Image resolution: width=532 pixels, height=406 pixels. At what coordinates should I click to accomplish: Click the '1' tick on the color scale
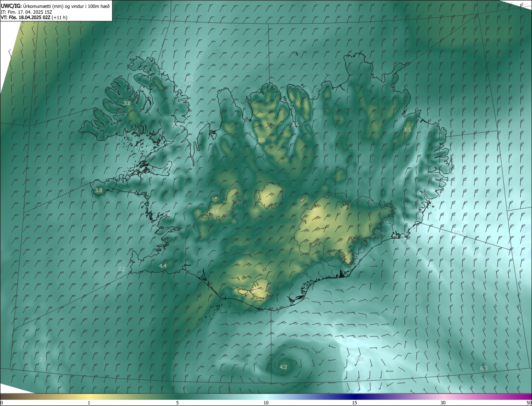click(x=89, y=403)
